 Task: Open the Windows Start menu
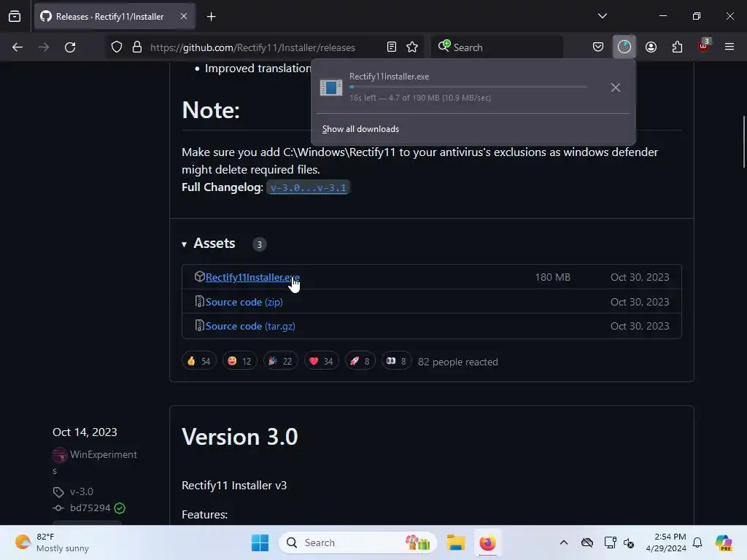pos(260,542)
